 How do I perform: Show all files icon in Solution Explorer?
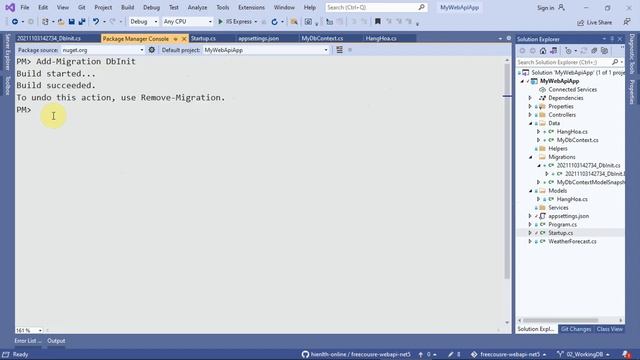pyautogui.click(x=604, y=51)
